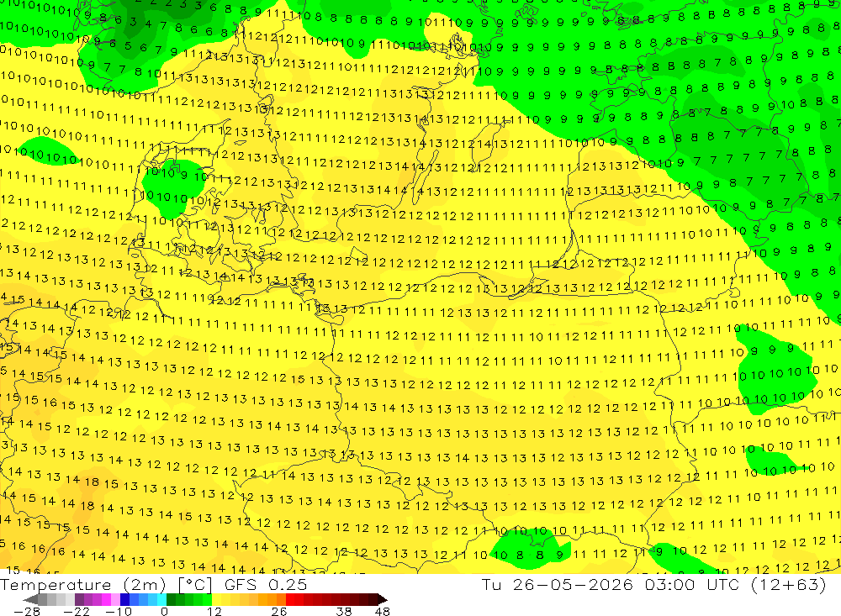The image size is (841, 616).
Task: Click the "-28" legend value
Action: [x=27, y=611]
